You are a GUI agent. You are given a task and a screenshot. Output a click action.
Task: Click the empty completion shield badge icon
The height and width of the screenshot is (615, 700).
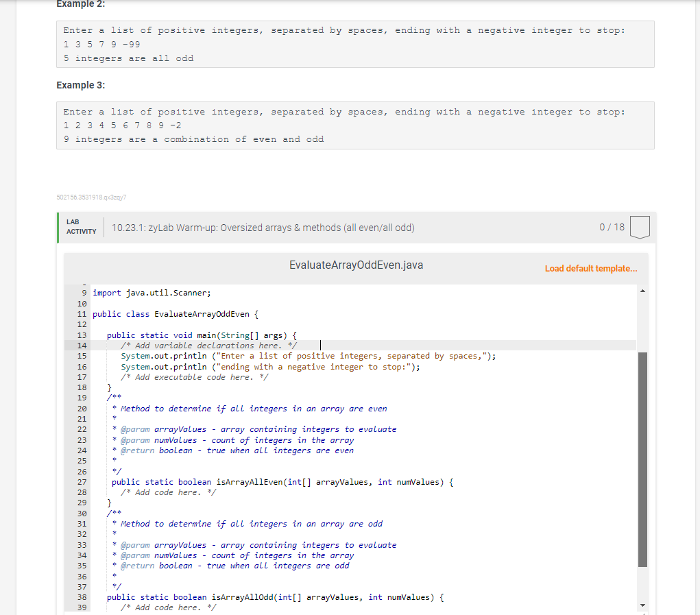coord(639,227)
